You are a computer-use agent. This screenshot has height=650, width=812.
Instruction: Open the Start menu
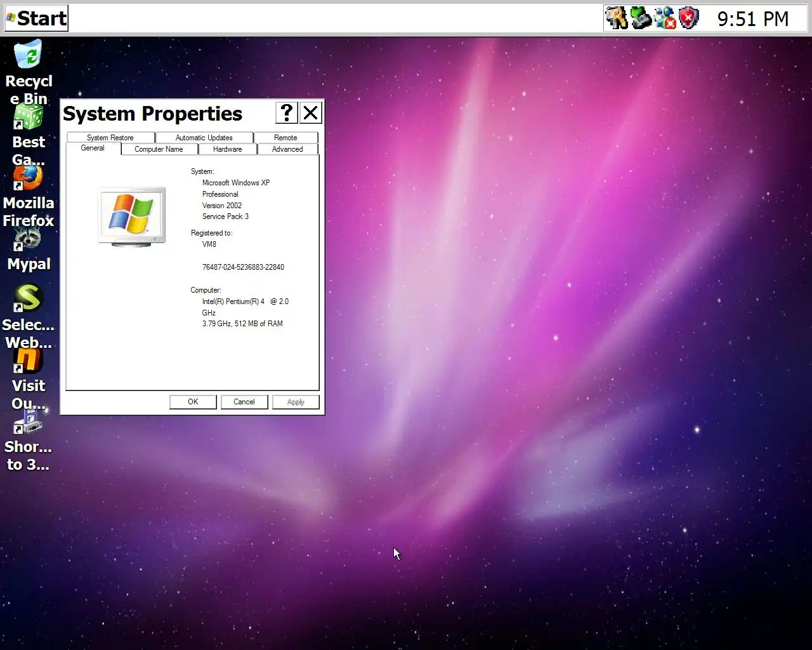pyautogui.click(x=36, y=18)
